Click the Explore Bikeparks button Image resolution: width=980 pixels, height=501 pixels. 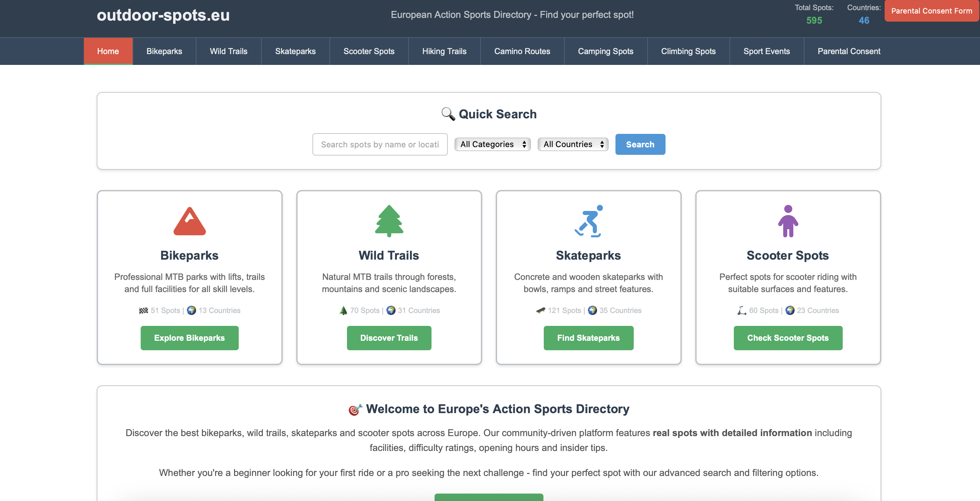click(189, 338)
